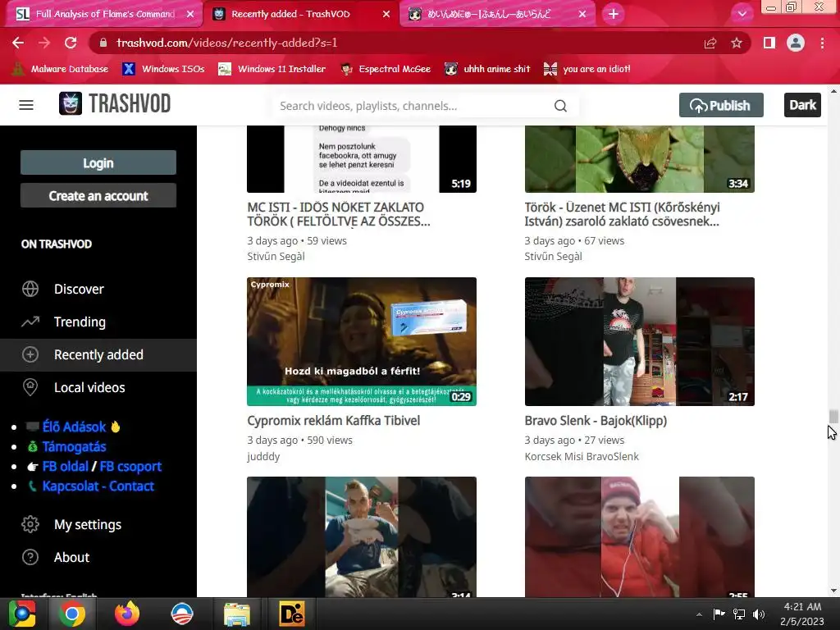Open Chrome three-dot menu
This screenshot has width=840, height=630.
tap(822, 43)
